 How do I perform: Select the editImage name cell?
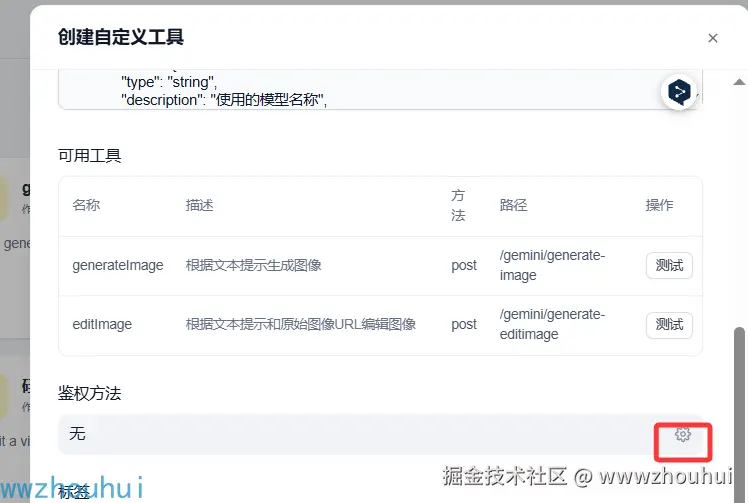102,325
